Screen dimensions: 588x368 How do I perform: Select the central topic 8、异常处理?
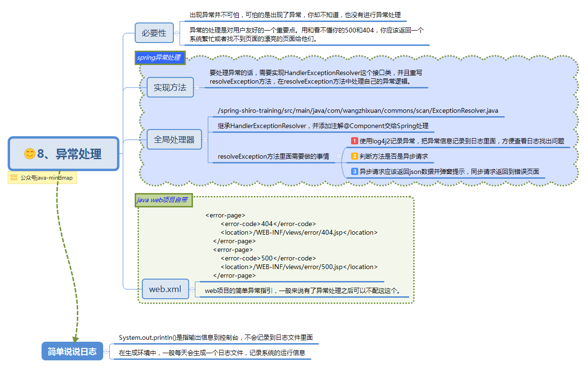[x=64, y=154]
